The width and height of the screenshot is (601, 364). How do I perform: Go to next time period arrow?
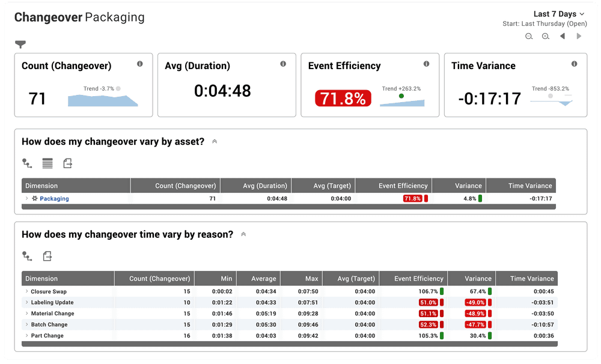(x=579, y=36)
